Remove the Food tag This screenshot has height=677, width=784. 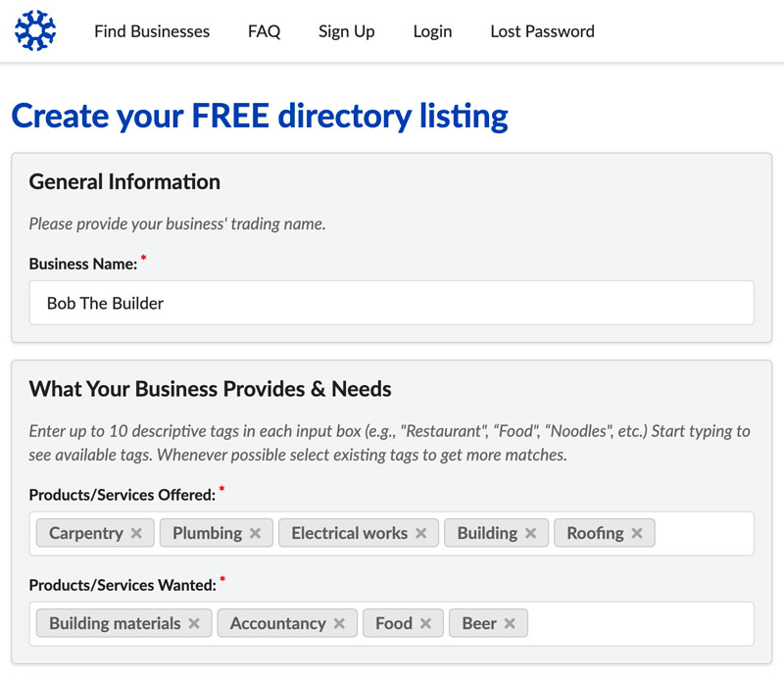pos(425,623)
